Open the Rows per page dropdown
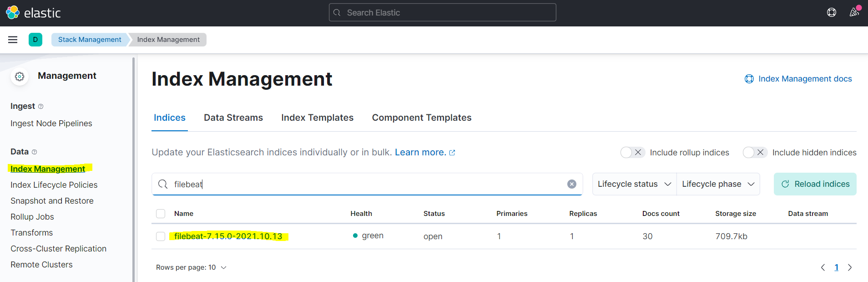The image size is (868, 282). pos(191,267)
